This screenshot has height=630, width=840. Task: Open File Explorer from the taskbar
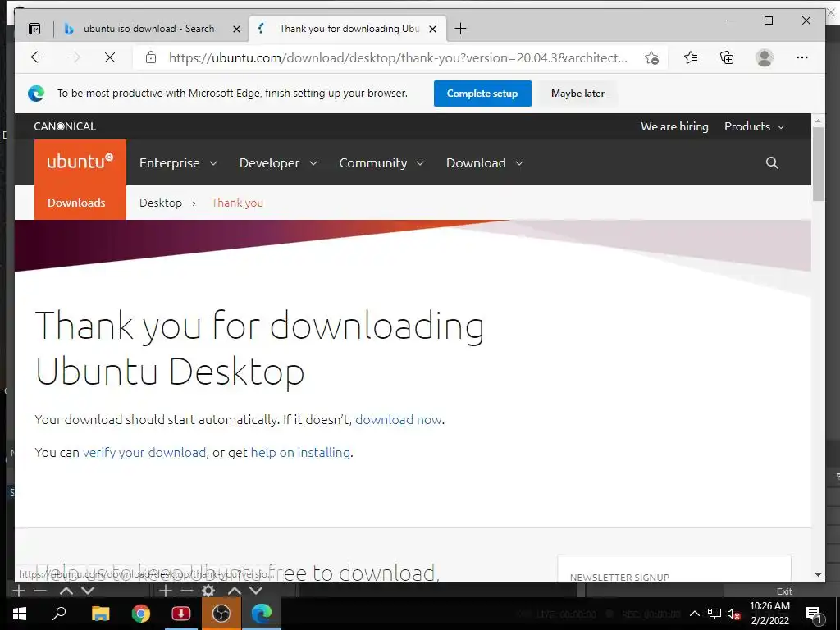tap(100, 614)
